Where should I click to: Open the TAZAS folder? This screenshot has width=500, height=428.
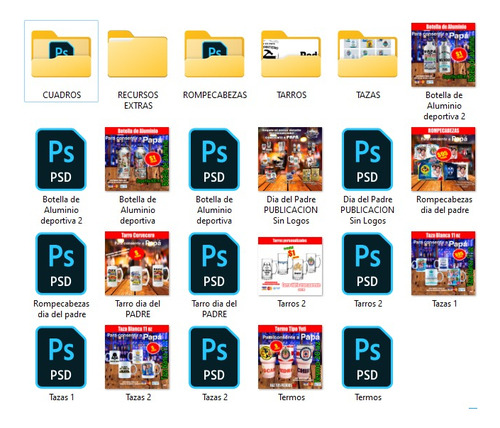368,54
